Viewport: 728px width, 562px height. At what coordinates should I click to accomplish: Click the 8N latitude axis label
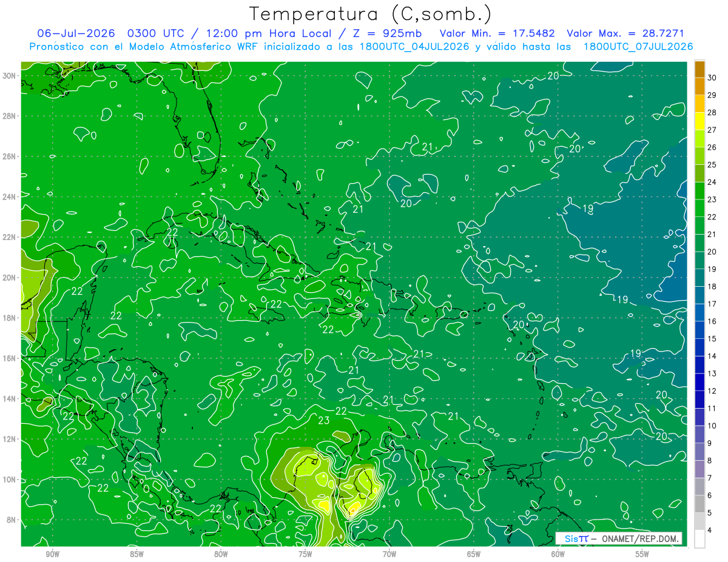click(12, 520)
